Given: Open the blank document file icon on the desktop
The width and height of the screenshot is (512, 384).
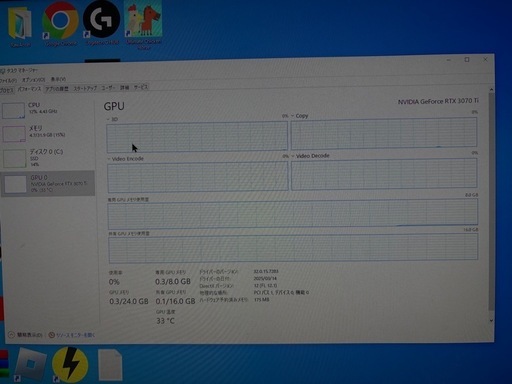Looking at the screenshot, I should [x=110, y=365].
